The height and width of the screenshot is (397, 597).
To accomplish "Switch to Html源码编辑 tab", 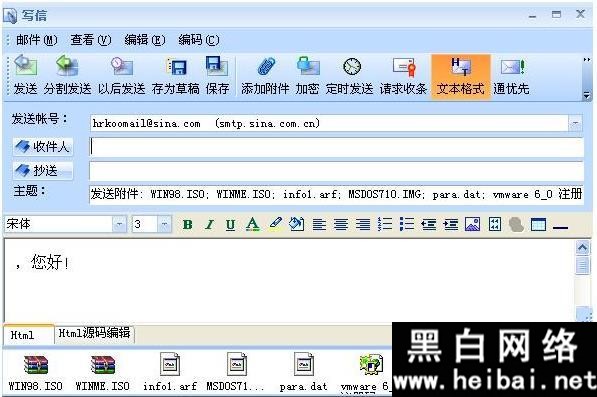I will coord(94,333).
